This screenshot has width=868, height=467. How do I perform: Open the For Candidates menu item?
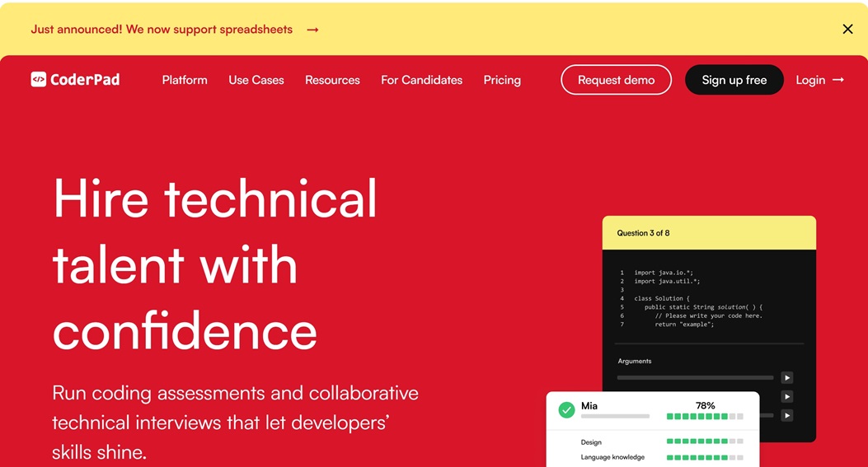pyautogui.click(x=421, y=80)
